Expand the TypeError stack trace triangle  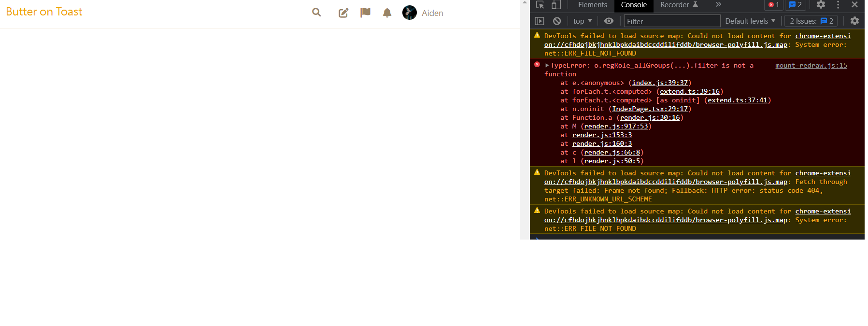pos(547,66)
